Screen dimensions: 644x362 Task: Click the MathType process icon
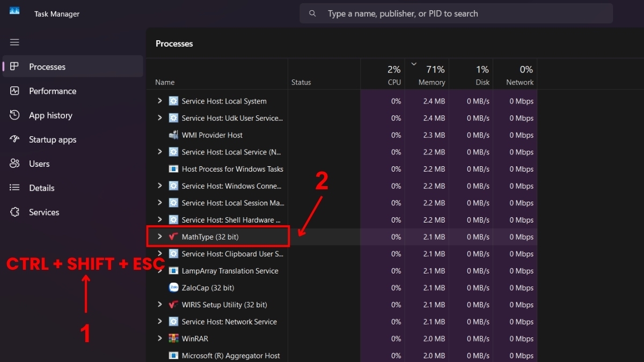(173, 237)
